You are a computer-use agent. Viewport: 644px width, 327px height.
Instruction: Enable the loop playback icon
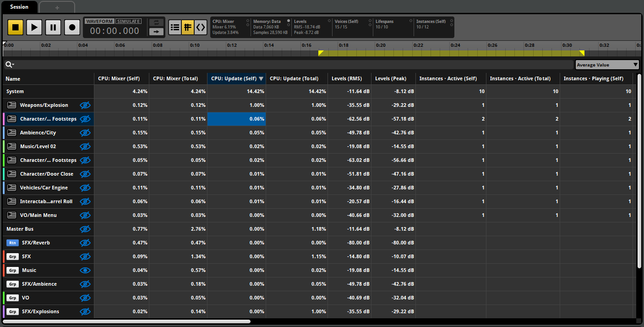[156, 22]
